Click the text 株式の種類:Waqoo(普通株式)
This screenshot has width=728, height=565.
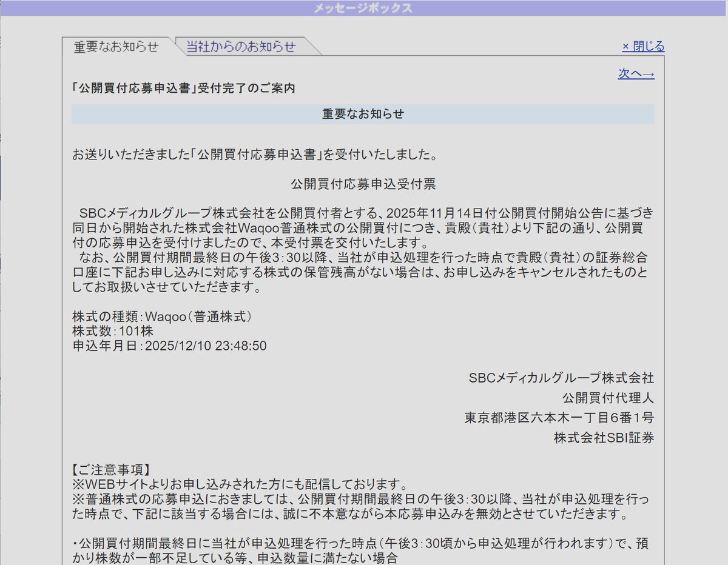click(162, 316)
